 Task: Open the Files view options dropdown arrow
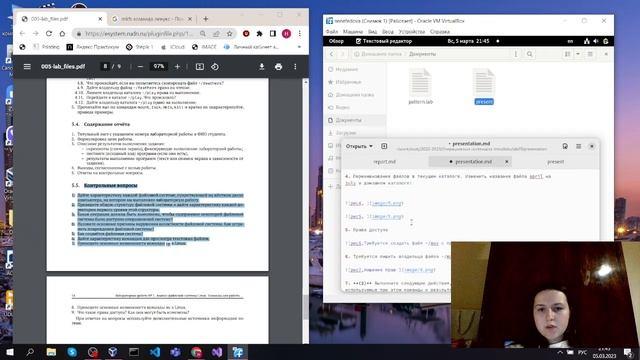point(578,54)
